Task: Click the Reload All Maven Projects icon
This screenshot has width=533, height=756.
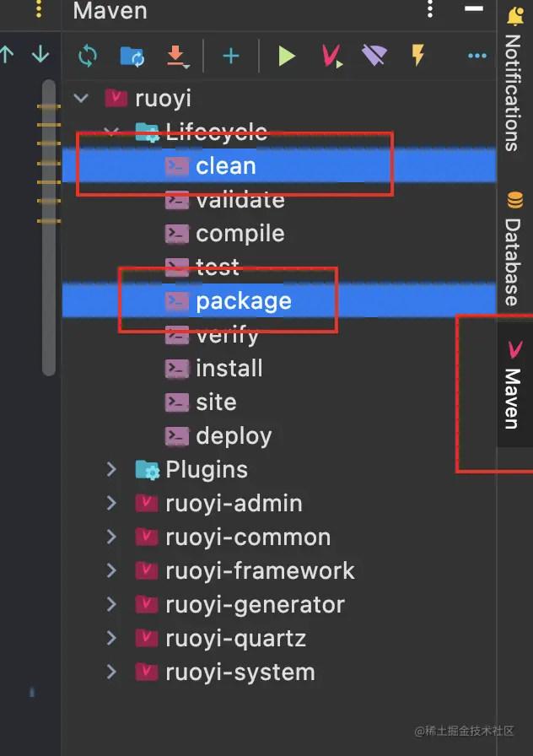Action: [x=88, y=57]
